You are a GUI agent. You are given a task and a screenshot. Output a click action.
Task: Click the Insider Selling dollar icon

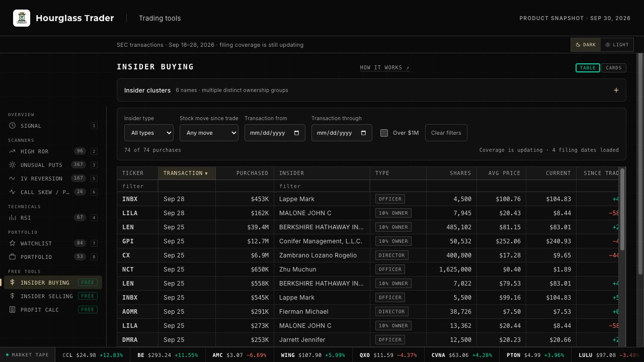click(12, 296)
